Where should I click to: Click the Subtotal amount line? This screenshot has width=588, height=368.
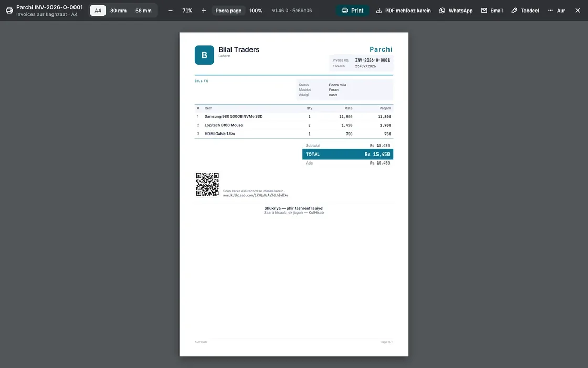348,145
